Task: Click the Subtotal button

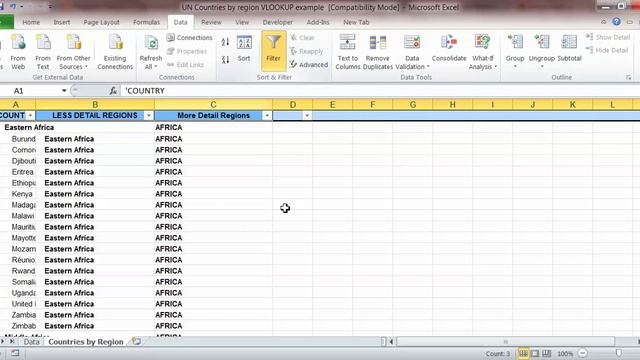Action: coord(569,49)
